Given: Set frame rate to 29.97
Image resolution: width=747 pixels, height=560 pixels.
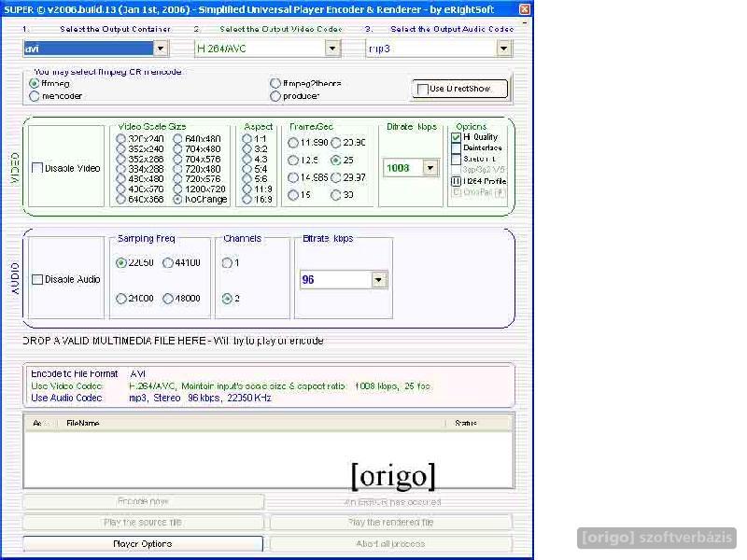Looking at the screenshot, I should pyautogui.click(x=336, y=177).
